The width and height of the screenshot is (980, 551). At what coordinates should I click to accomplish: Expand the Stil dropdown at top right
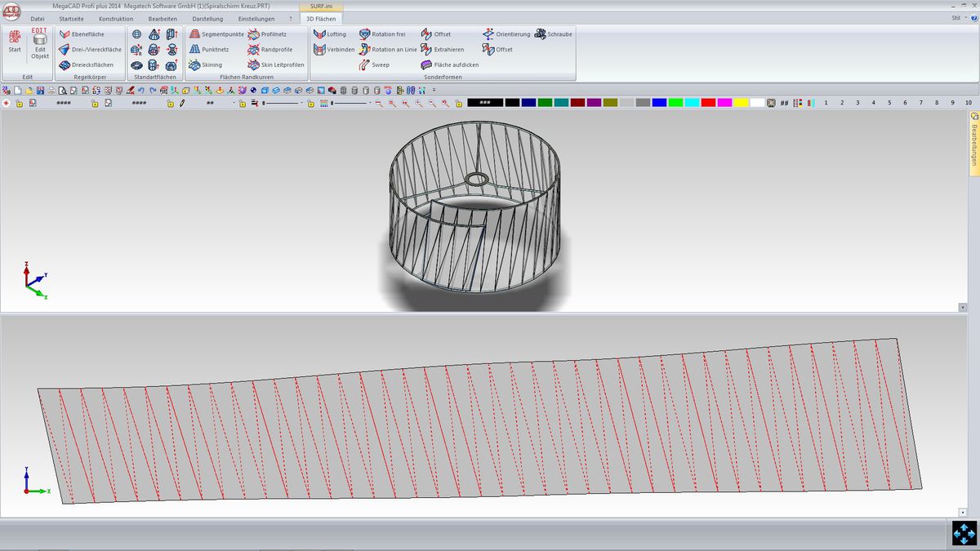coord(958,17)
